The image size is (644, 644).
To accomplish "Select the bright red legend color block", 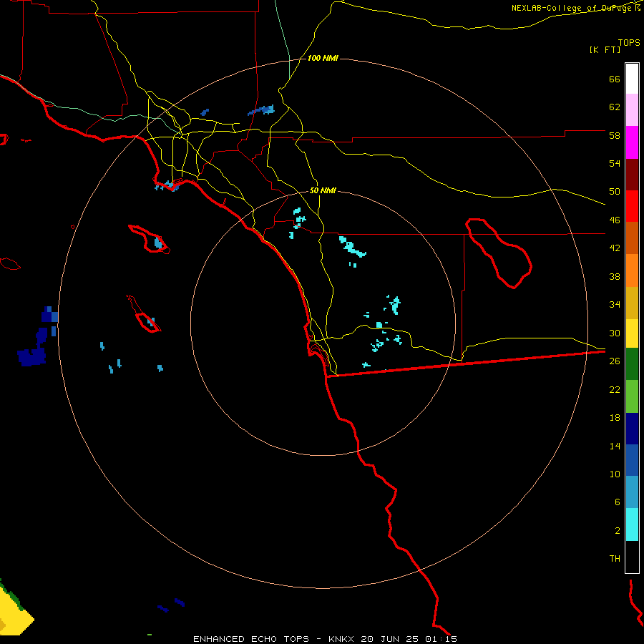I will point(632,206).
